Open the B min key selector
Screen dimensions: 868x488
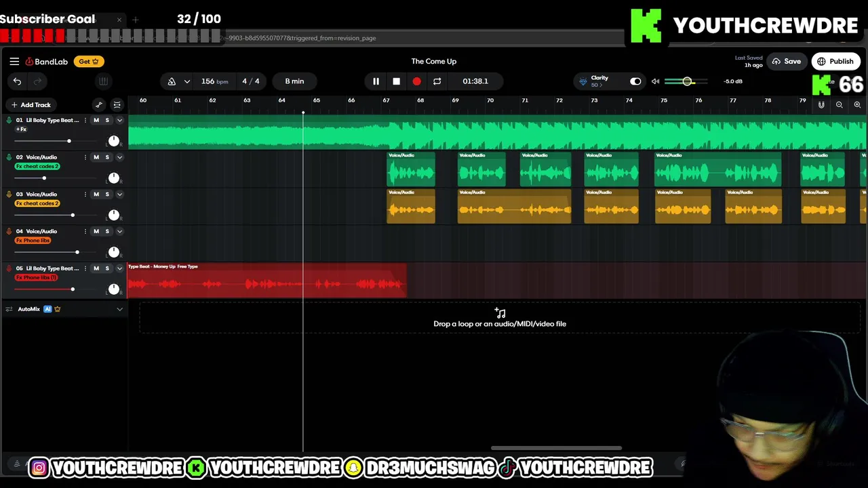pos(294,81)
